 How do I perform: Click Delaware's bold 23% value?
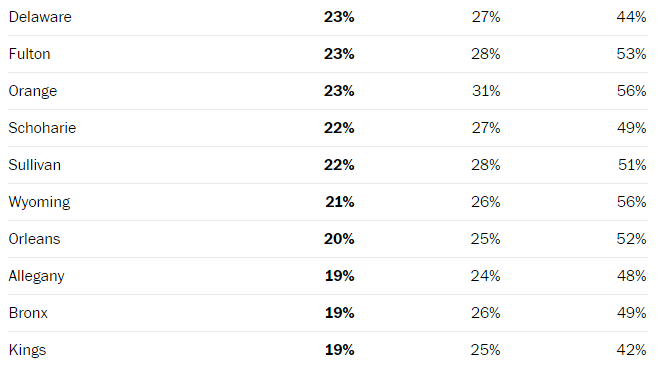tap(339, 17)
